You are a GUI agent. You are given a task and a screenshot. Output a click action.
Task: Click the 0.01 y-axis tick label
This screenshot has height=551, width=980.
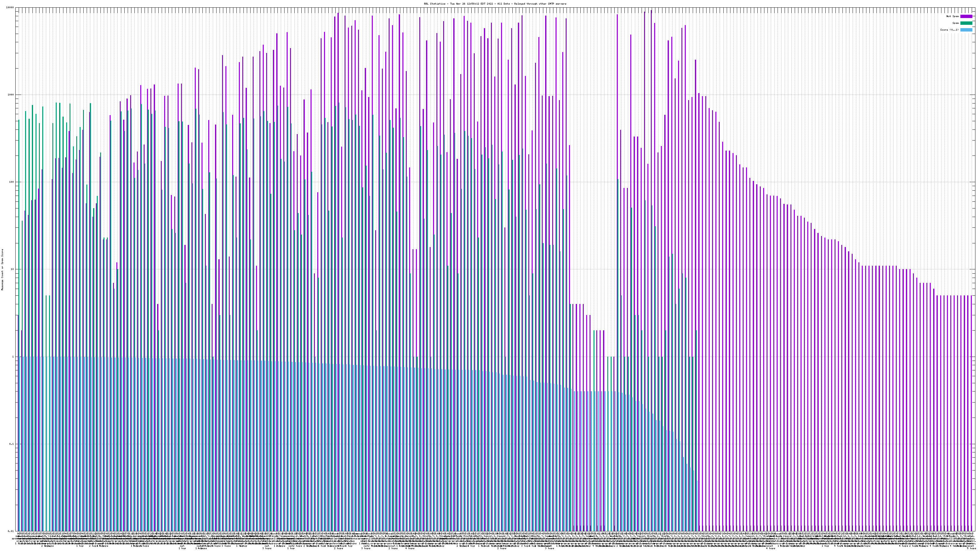[11, 531]
